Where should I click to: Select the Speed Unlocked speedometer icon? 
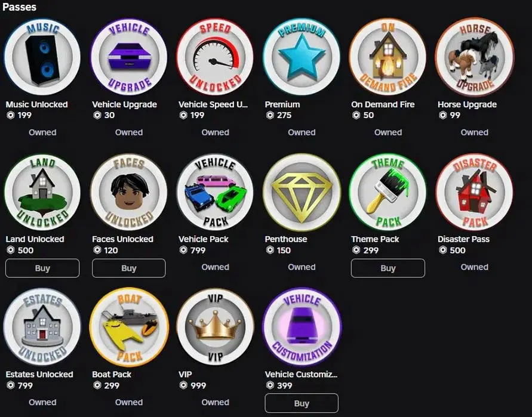[x=215, y=57]
